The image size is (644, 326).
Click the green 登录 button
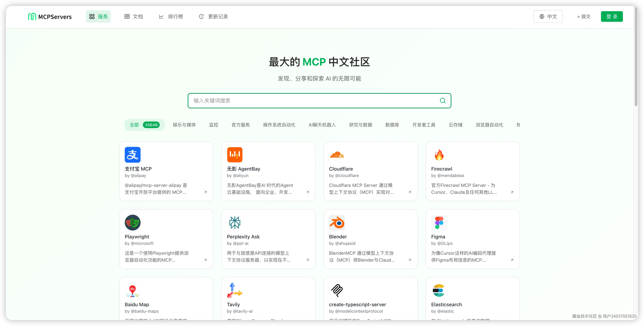pyautogui.click(x=612, y=16)
